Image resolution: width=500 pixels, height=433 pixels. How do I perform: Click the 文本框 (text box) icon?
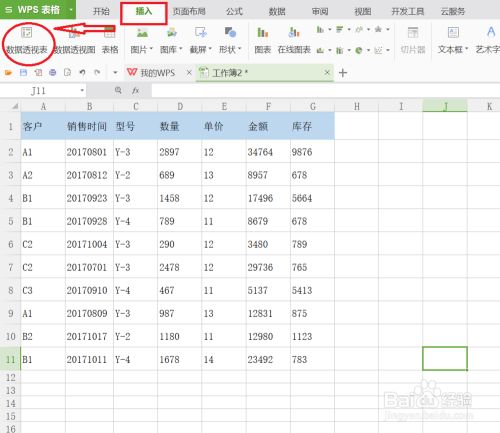tap(453, 33)
